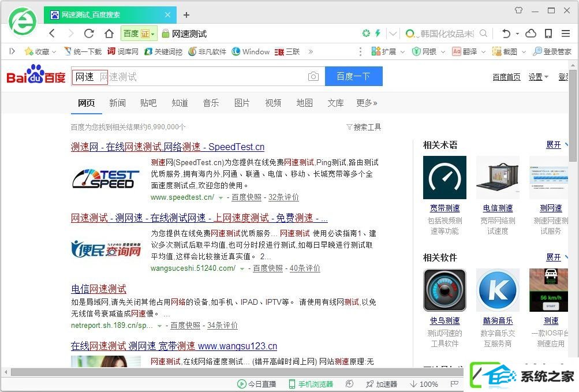
Task: Switch to the 图片 search tab
Action: click(242, 103)
